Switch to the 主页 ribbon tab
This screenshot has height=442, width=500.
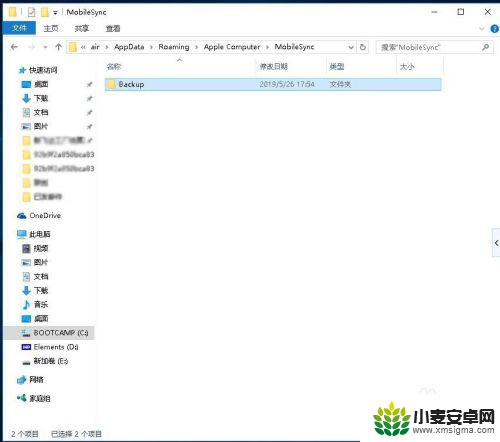tap(51, 28)
